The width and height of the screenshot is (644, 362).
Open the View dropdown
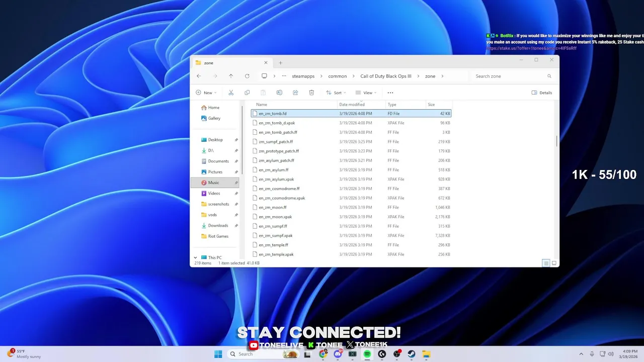pos(366,93)
